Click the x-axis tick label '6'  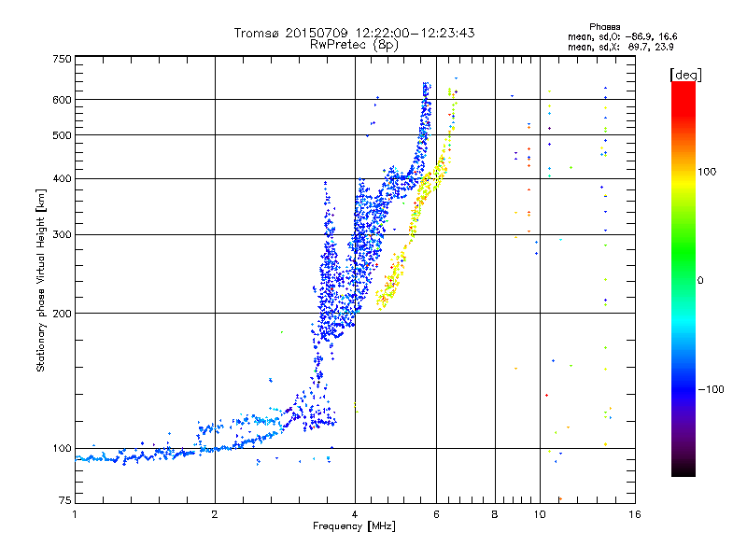[436, 514]
